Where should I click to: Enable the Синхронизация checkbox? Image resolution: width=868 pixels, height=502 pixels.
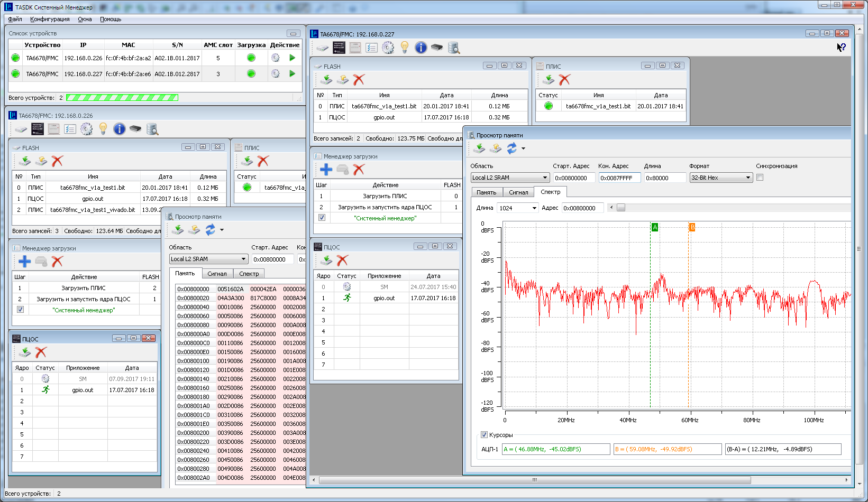760,178
